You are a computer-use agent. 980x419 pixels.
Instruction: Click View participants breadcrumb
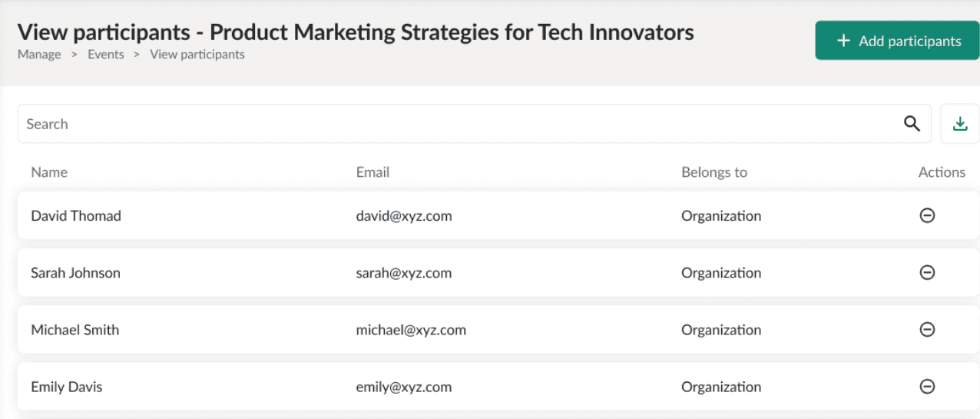point(197,55)
